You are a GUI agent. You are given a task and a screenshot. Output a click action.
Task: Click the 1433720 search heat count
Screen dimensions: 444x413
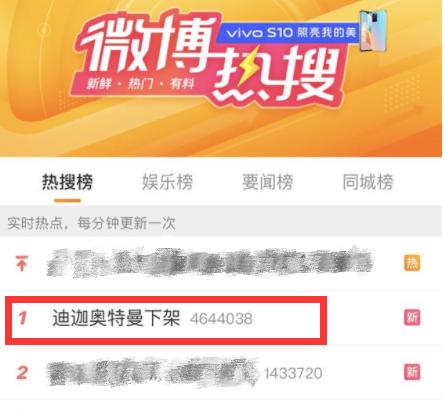tap(293, 373)
